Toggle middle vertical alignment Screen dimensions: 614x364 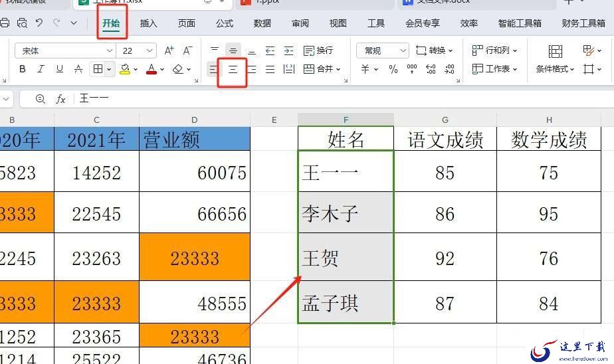(233, 50)
